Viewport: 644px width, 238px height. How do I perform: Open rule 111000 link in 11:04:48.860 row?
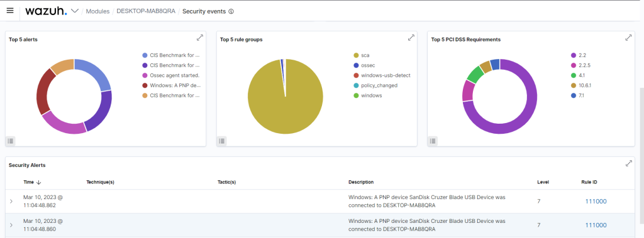point(596,225)
